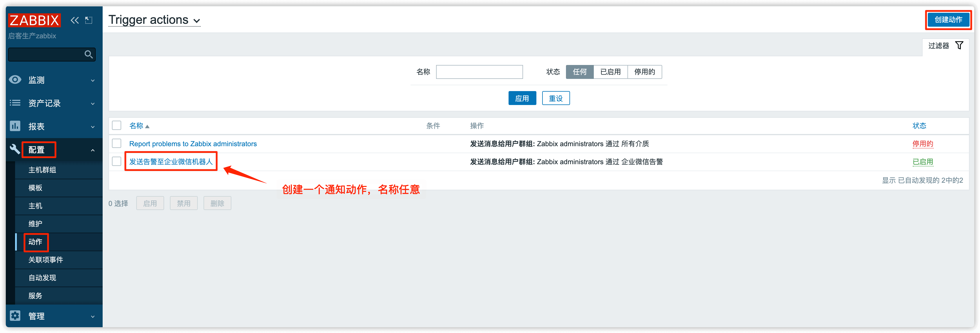Click the Zabbix logo
The image size is (980, 333).
[34, 20]
